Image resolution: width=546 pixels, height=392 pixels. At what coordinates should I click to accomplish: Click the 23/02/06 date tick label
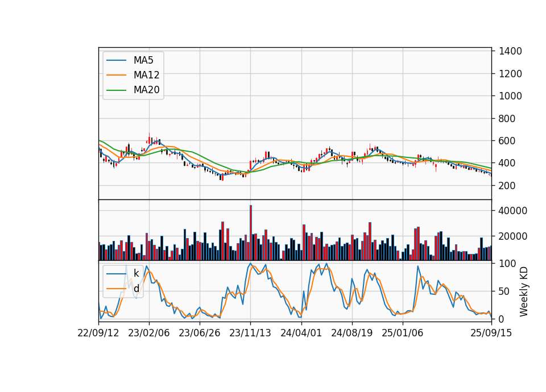(x=148, y=333)
